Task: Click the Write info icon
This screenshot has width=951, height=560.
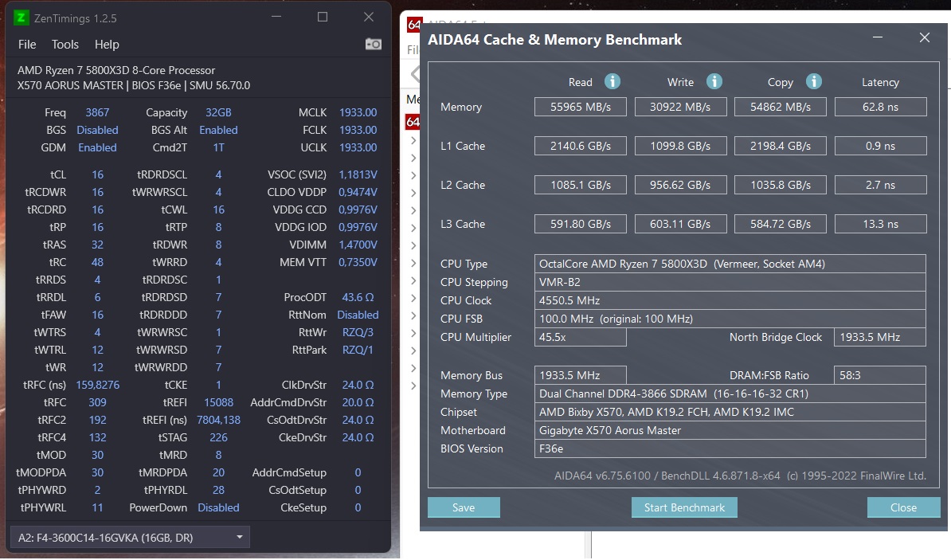Action: click(714, 81)
